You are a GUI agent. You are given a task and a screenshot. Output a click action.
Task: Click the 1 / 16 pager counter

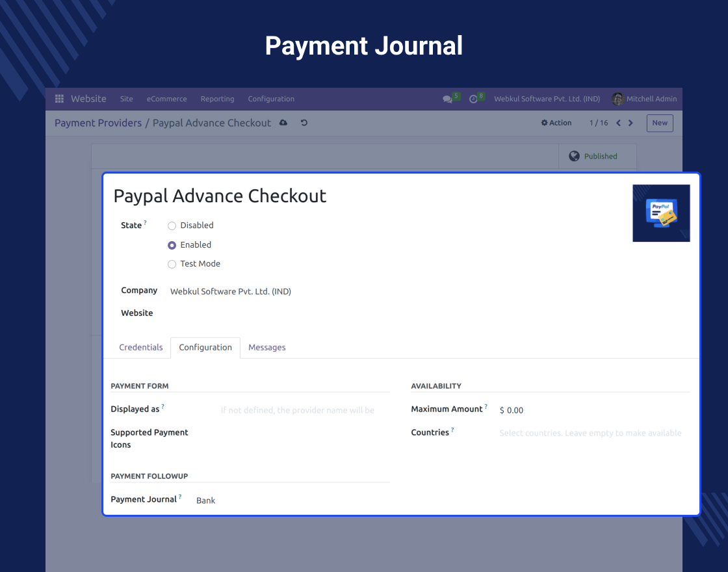click(599, 123)
